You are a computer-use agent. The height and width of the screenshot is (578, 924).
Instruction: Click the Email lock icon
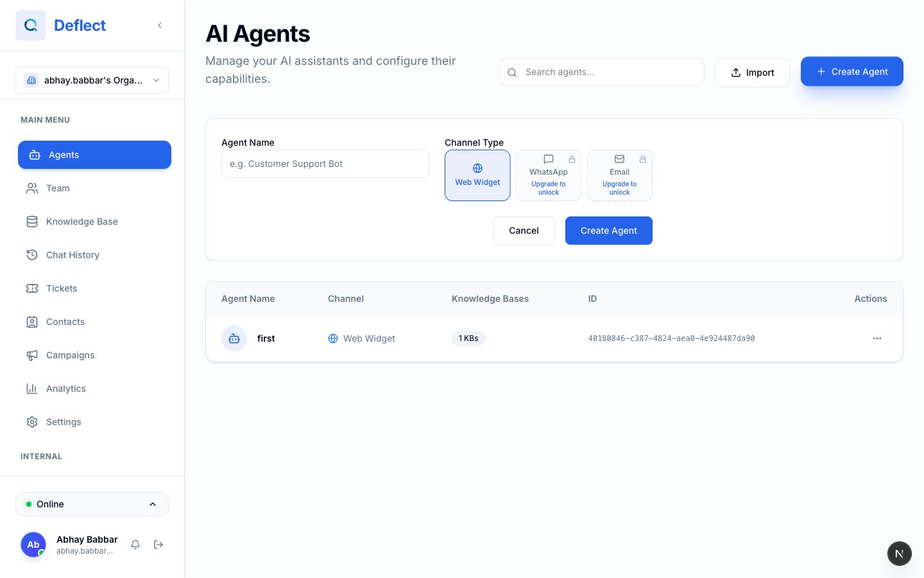642,159
